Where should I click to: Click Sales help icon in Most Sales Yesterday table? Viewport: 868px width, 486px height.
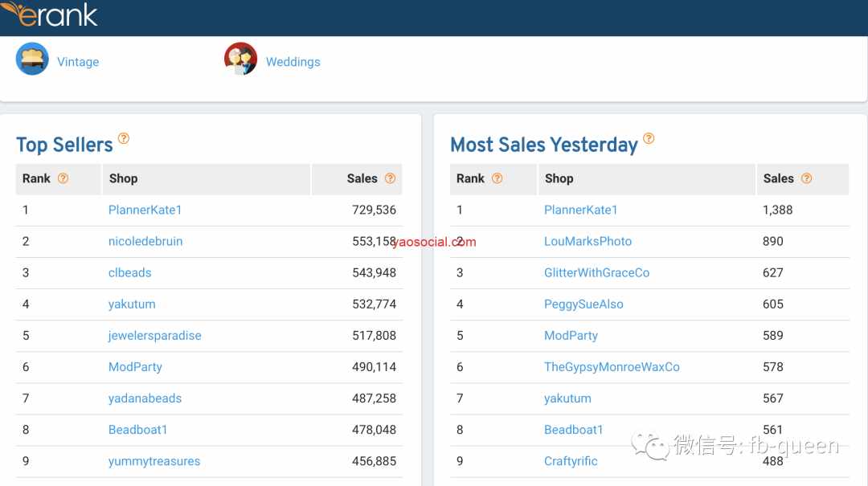coord(807,178)
